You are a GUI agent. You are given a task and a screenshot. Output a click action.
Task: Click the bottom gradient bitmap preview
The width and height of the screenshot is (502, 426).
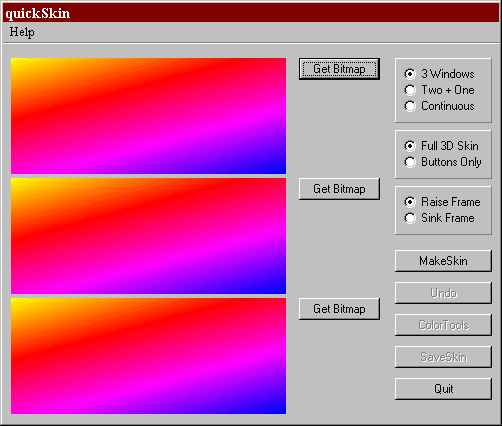click(x=148, y=356)
